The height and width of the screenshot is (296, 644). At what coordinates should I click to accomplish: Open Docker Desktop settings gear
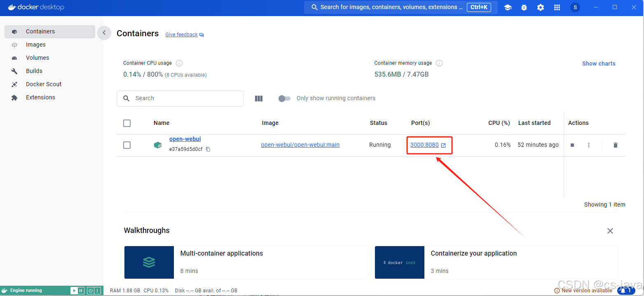pyautogui.click(x=541, y=7)
